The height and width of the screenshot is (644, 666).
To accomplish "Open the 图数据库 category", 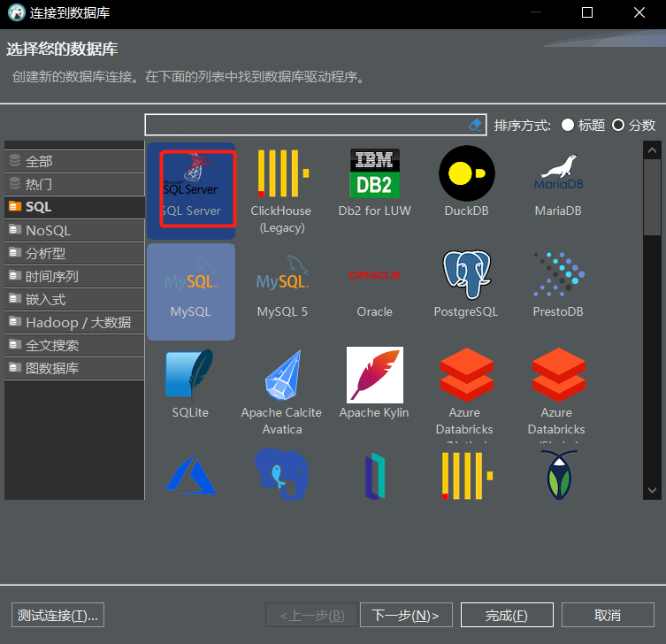I will pos(74,368).
